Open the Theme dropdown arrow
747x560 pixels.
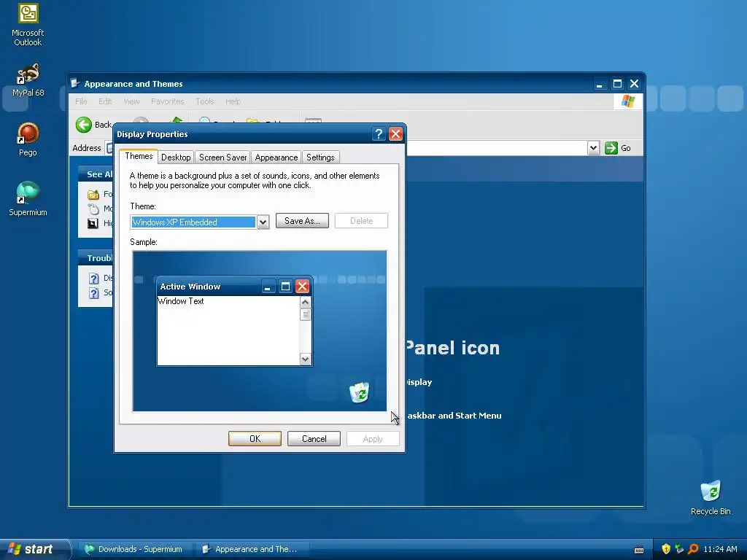(x=263, y=222)
